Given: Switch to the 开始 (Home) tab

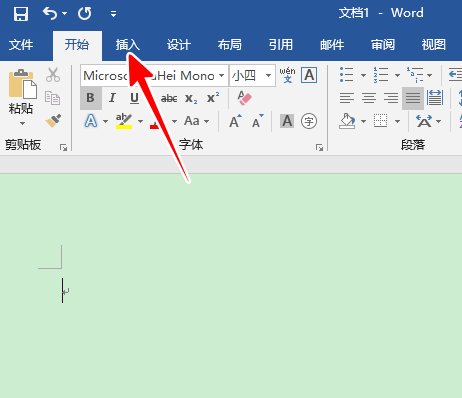Looking at the screenshot, I should coord(77,45).
